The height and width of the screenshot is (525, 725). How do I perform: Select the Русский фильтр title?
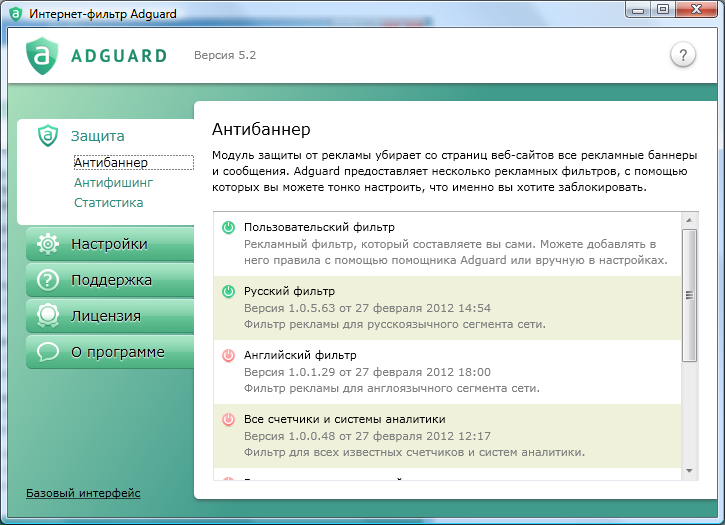(289, 291)
